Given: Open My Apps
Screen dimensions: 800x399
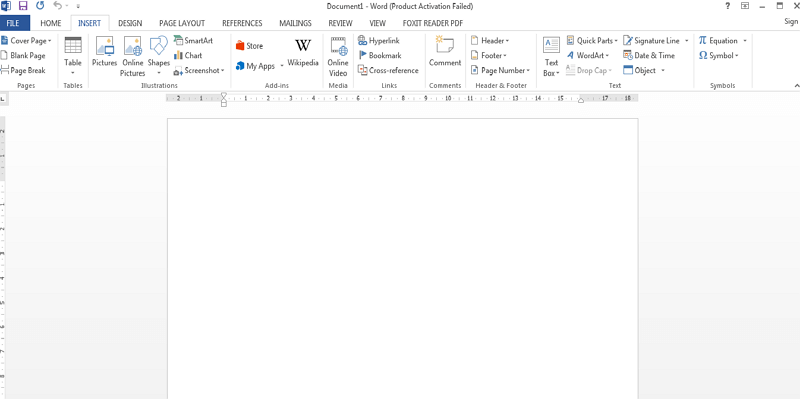Looking at the screenshot, I should (256, 66).
